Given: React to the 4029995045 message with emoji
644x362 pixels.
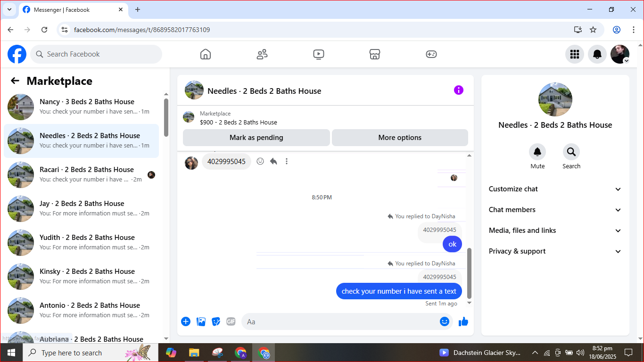Looking at the screenshot, I should click(x=260, y=161).
